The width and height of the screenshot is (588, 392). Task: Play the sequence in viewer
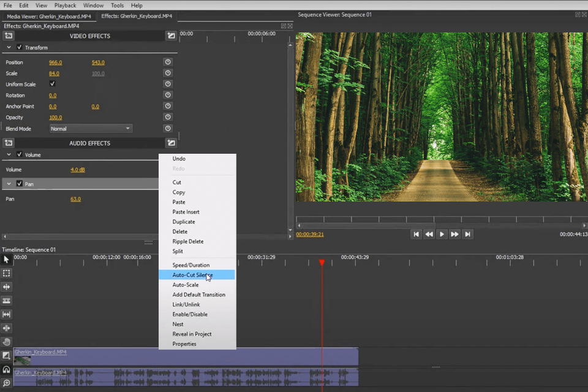click(442, 234)
